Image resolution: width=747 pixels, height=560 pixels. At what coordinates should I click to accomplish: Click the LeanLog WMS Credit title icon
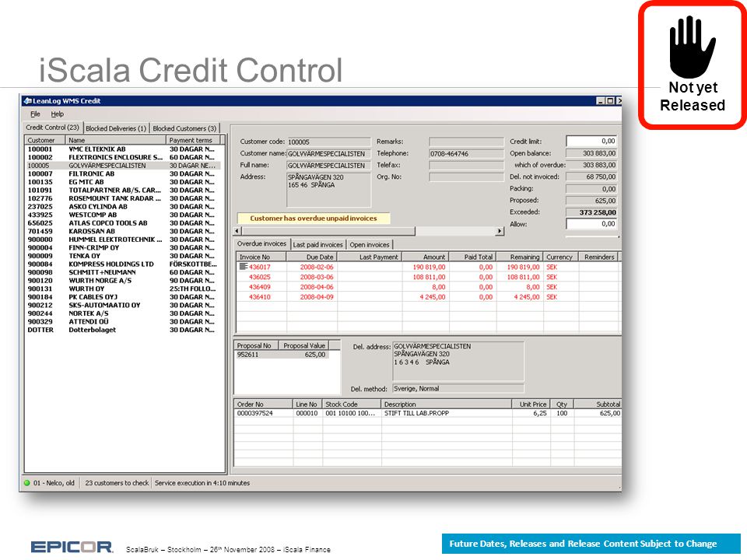click(27, 101)
